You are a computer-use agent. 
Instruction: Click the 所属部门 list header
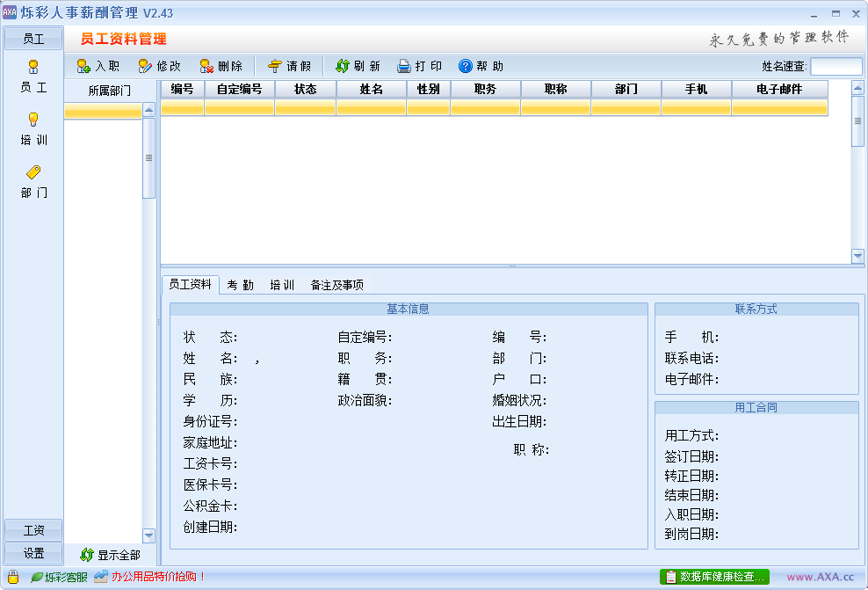click(x=110, y=91)
